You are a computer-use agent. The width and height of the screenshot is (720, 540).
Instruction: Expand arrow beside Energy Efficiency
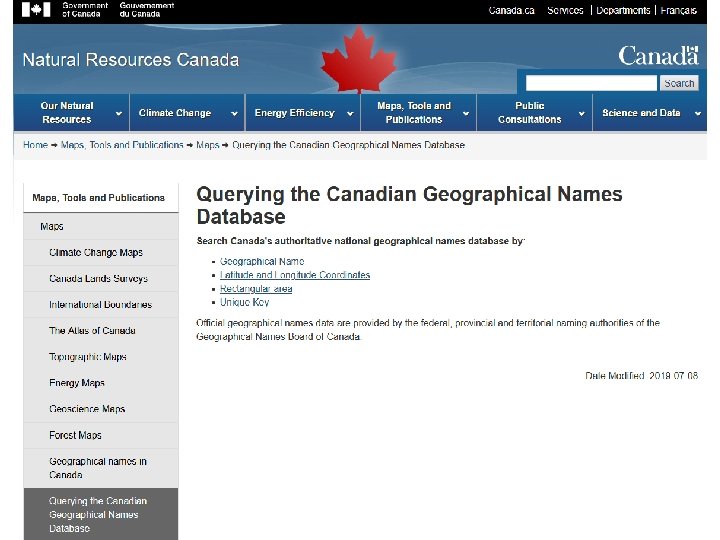(350, 113)
